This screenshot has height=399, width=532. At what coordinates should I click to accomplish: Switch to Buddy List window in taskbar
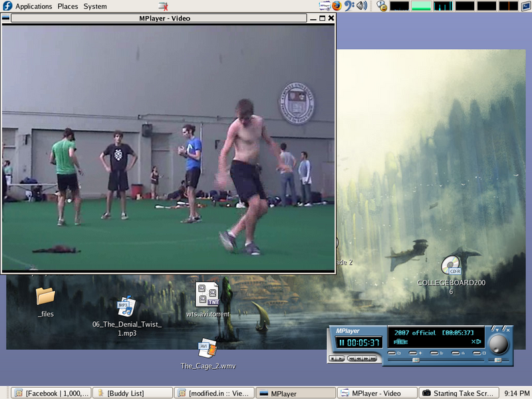pos(132,393)
